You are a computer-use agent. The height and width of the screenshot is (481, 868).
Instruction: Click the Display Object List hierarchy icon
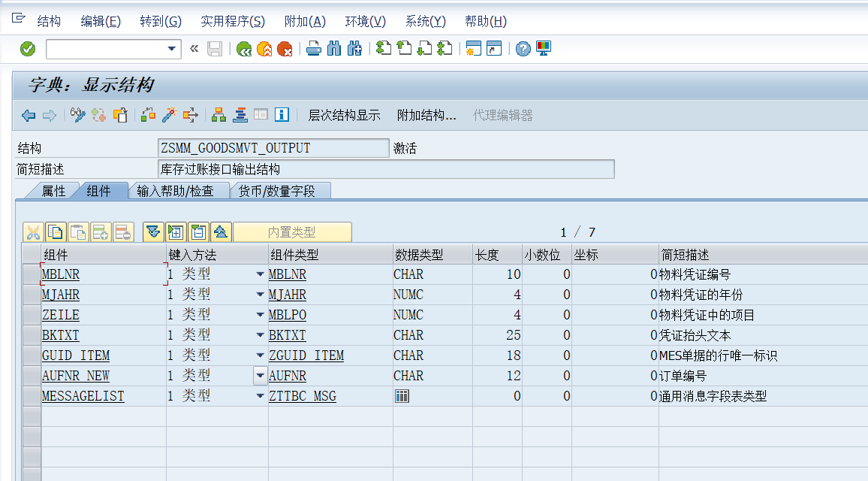[x=219, y=115]
